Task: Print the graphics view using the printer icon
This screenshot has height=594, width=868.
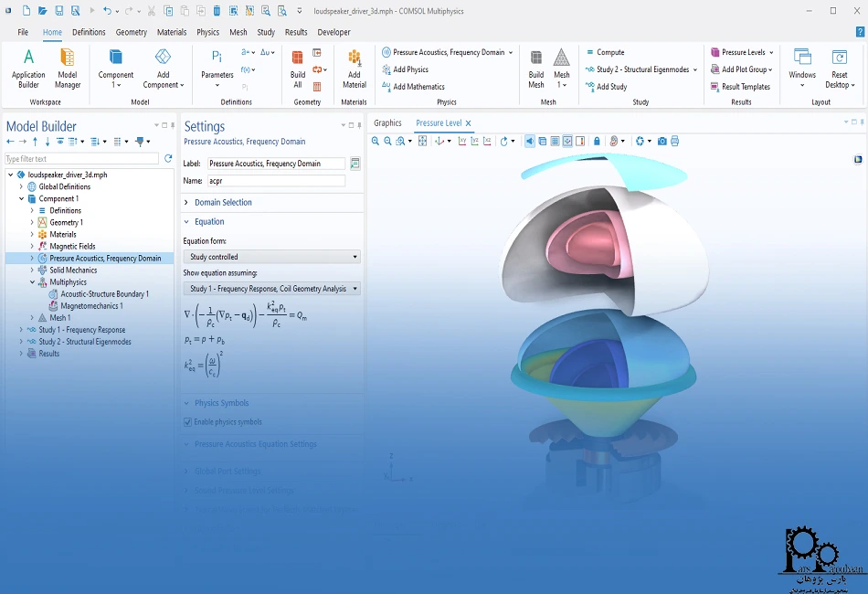Action: pyautogui.click(x=676, y=141)
